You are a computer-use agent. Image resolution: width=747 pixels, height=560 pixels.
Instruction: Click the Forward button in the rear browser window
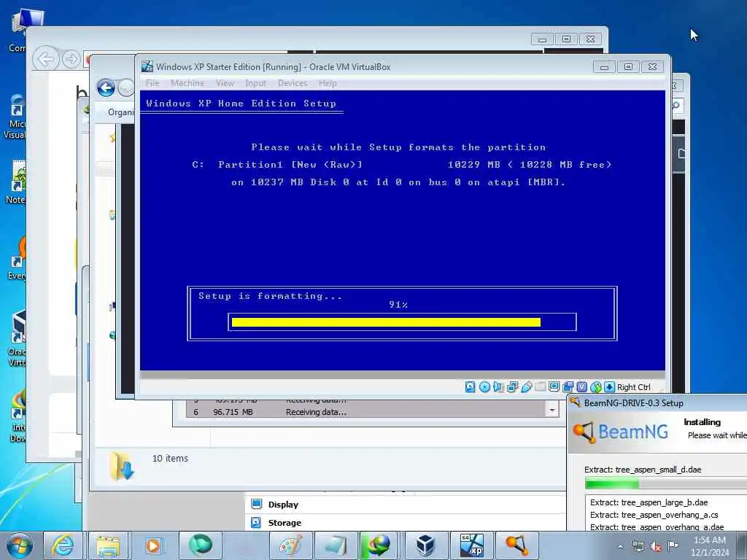71,60
